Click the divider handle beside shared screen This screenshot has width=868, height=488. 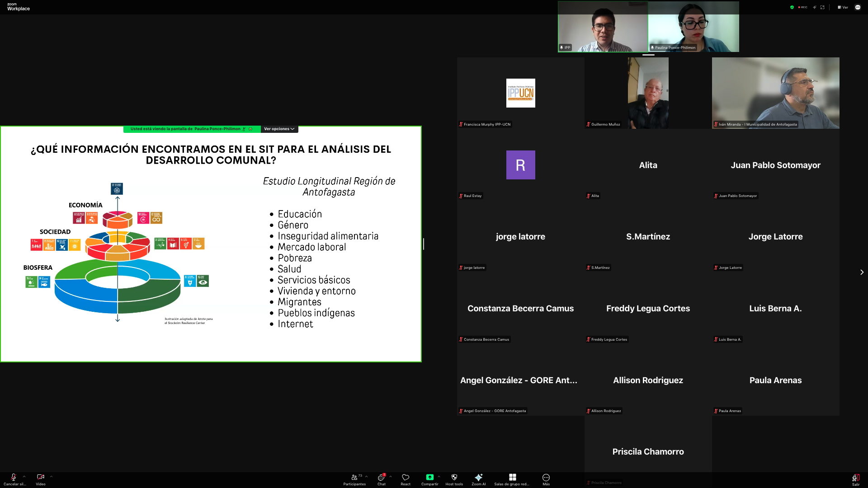tap(424, 244)
